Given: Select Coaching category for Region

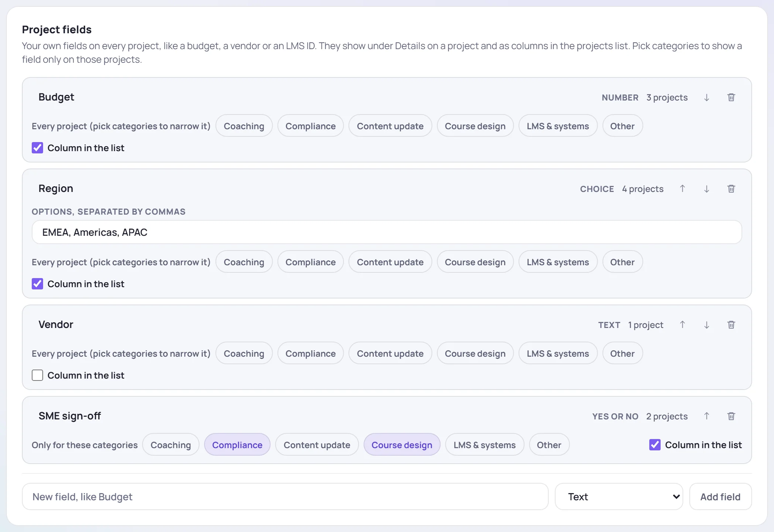Looking at the screenshot, I should tap(244, 262).
